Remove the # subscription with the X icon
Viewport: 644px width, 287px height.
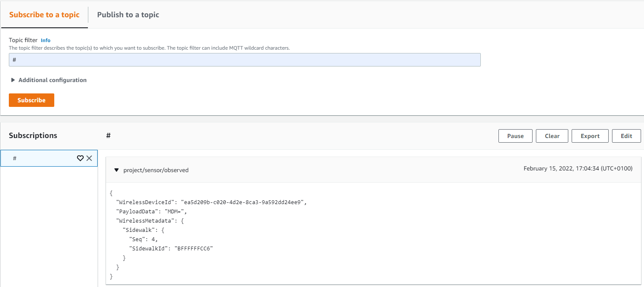(x=89, y=158)
